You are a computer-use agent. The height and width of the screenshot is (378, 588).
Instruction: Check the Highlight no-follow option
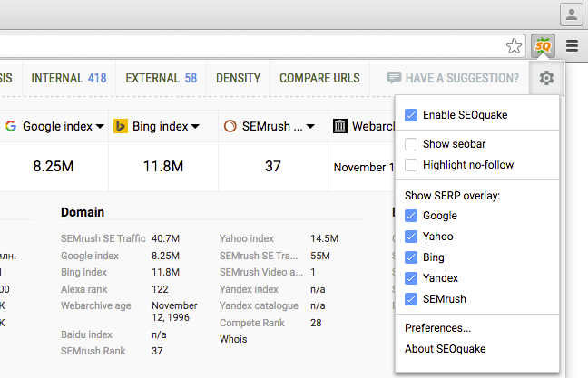click(411, 164)
